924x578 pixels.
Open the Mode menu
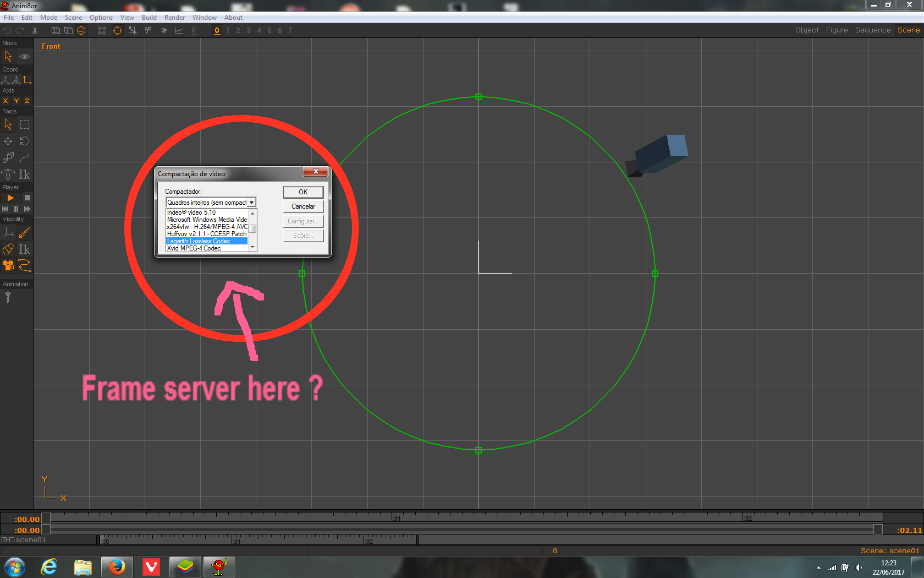click(x=48, y=18)
